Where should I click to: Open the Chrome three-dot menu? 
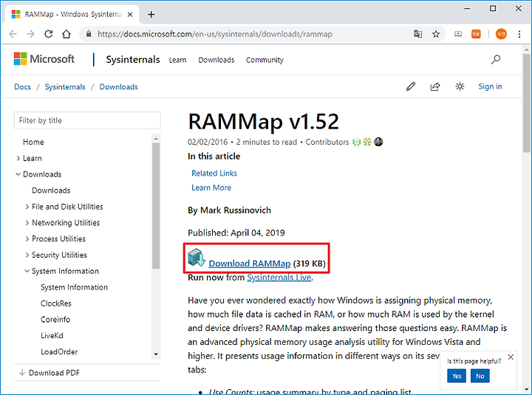point(519,34)
